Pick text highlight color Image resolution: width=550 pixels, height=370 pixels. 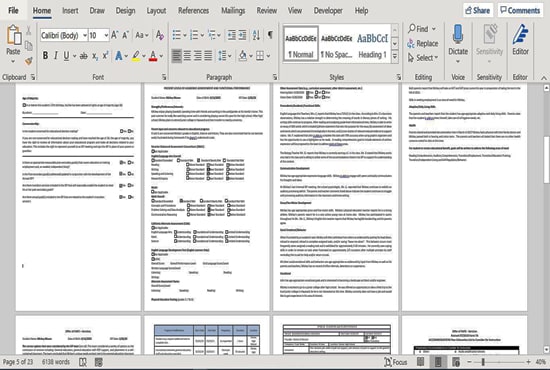click(136, 55)
